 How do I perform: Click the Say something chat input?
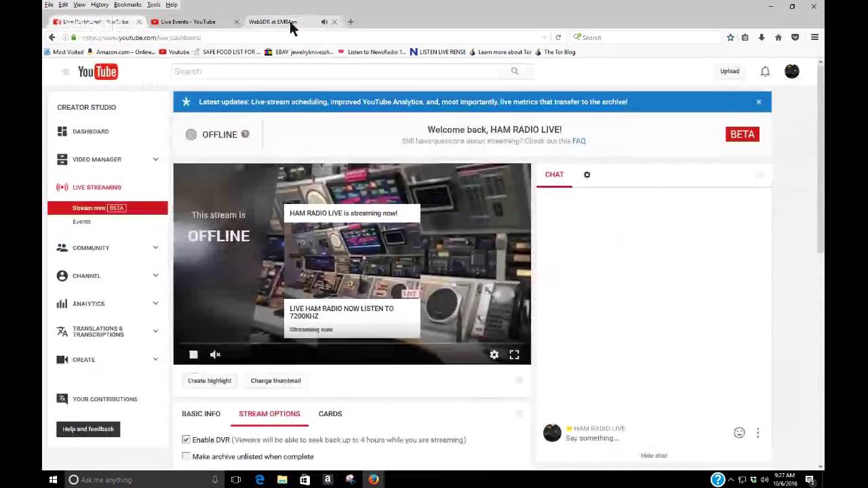coord(592,438)
